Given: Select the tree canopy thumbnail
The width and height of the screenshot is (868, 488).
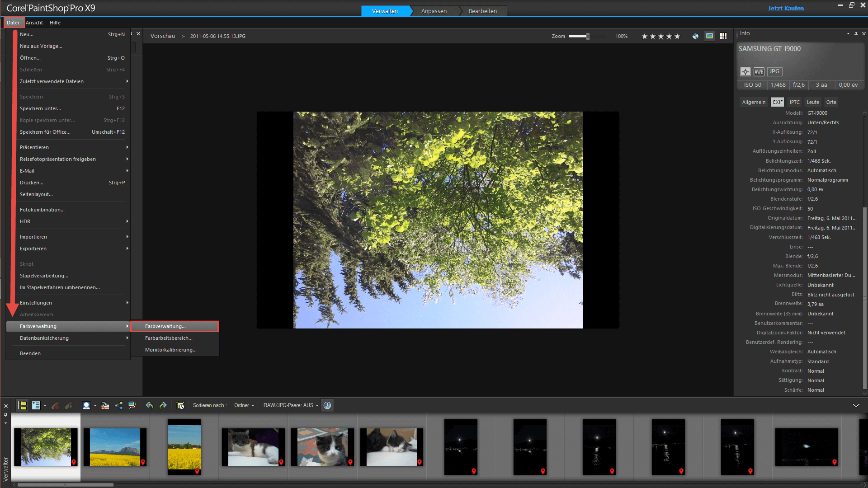Looking at the screenshot, I should click(46, 447).
